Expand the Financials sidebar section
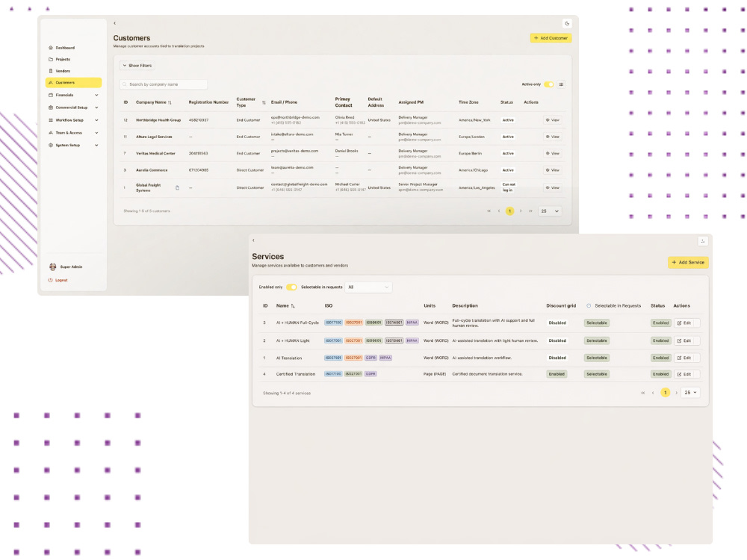The image size is (747, 560). (73, 95)
